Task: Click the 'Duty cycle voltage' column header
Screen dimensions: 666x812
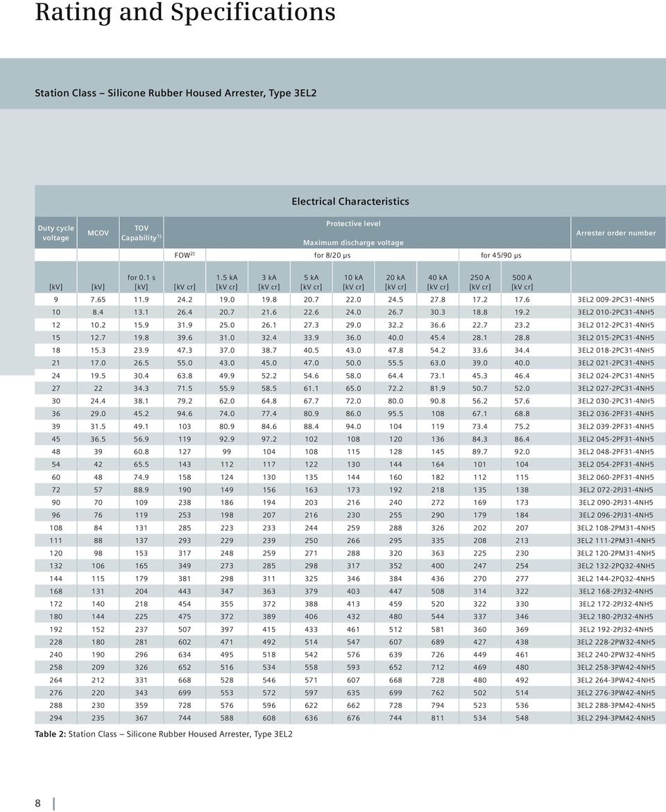Action: pyautogui.click(x=56, y=233)
